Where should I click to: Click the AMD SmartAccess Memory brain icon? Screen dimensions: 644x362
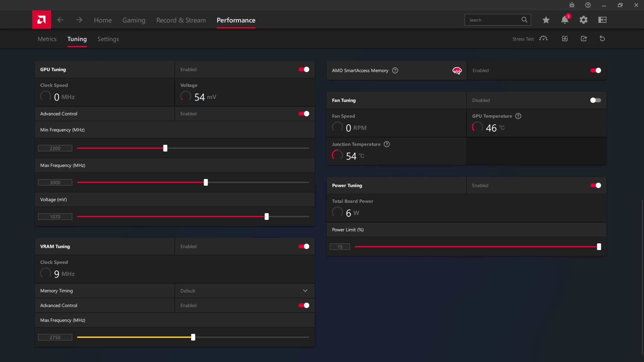(x=458, y=70)
